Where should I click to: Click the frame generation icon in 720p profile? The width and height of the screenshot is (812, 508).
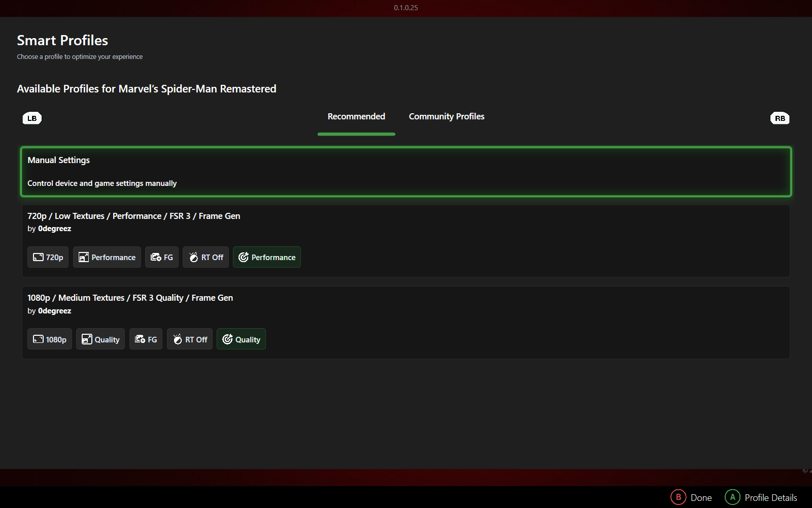[x=156, y=257]
